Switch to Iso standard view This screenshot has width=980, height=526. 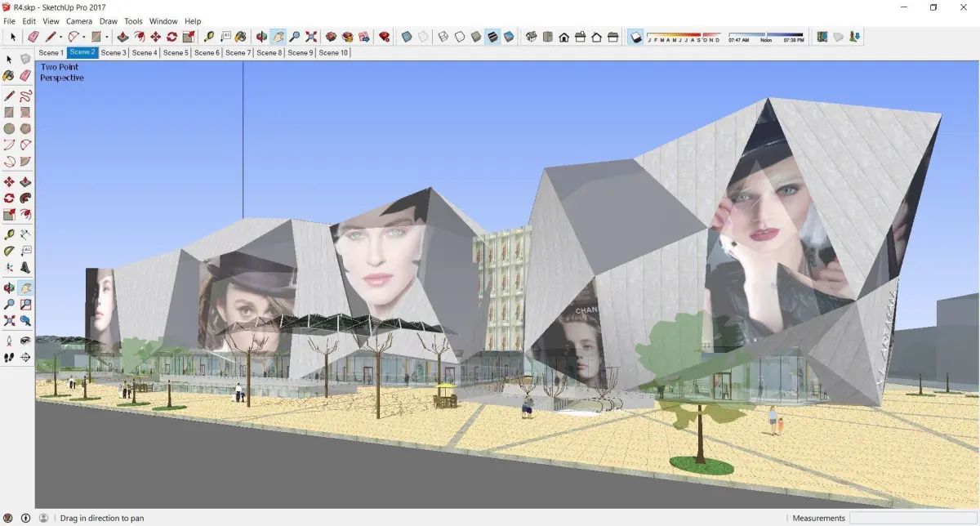coord(531,37)
